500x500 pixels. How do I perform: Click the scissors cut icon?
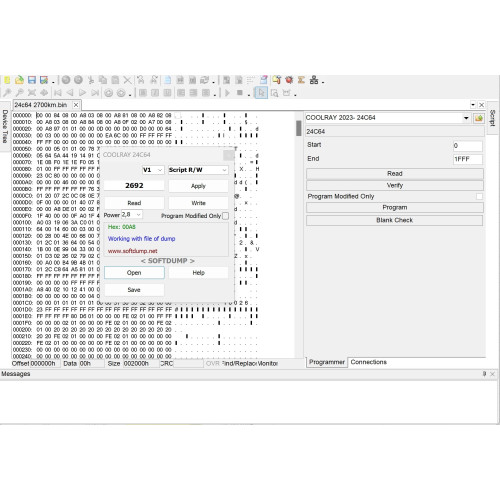[x=91, y=80]
